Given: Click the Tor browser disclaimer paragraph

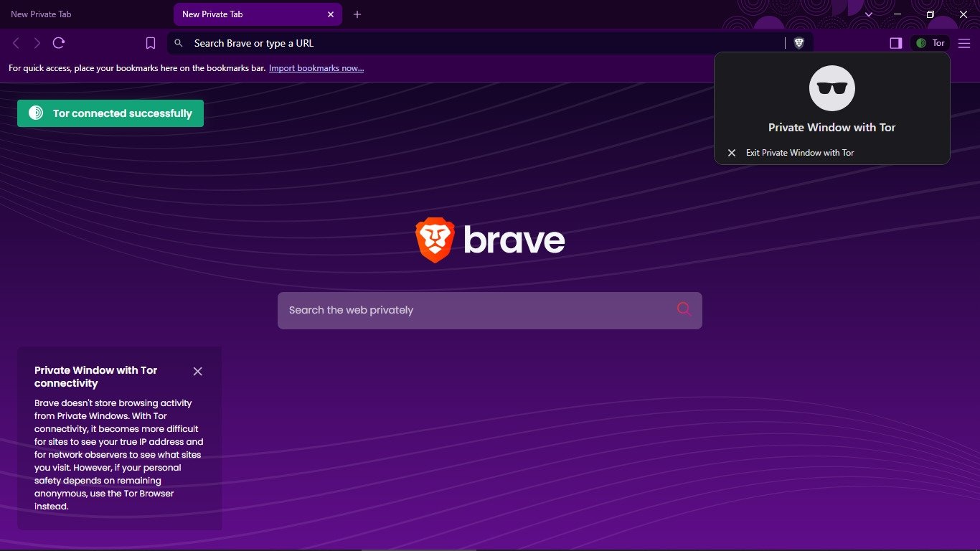Looking at the screenshot, I should 119,455.
